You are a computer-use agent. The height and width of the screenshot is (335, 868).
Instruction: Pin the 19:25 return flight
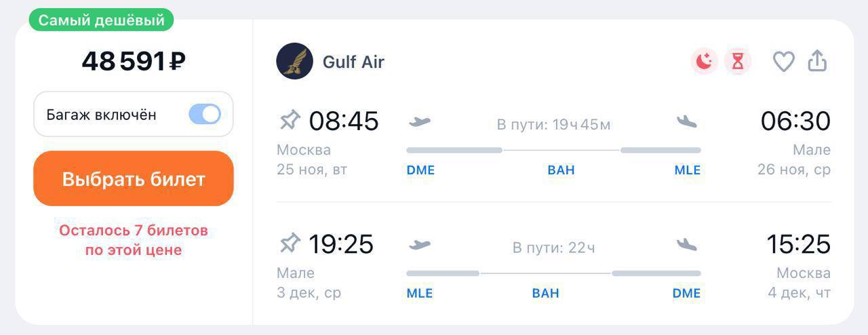(x=290, y=243)
